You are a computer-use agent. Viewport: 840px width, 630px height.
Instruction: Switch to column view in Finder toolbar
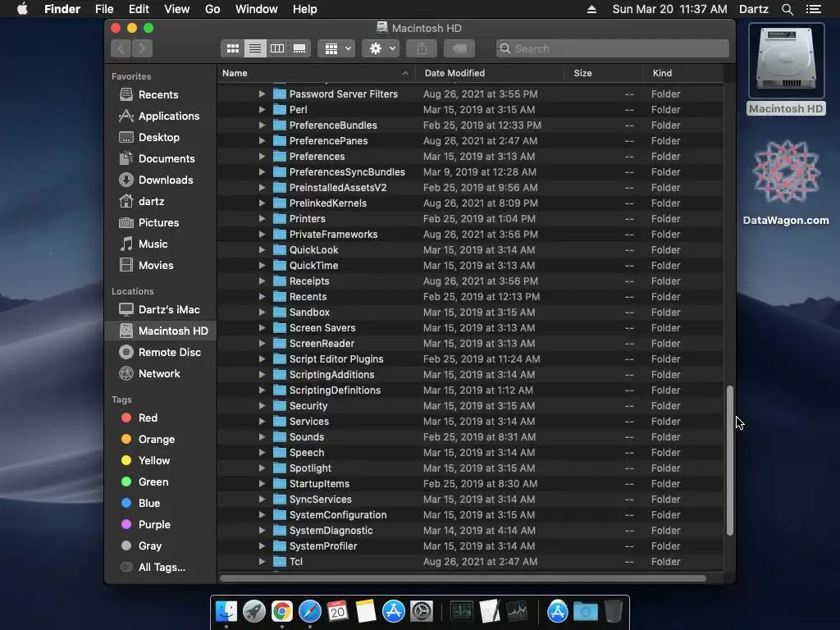[277, 48]
